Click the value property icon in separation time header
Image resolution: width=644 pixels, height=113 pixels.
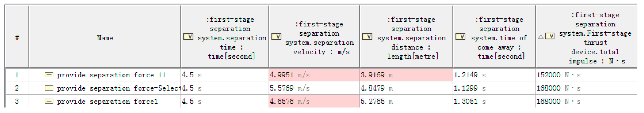pos(188,37)
